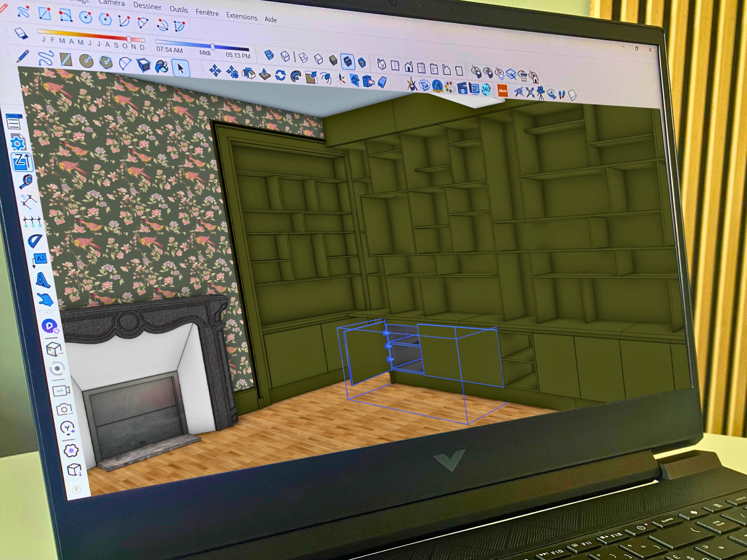This screenshot has height=560, width=747.
Task: Activate the Eraser tool
Action: (21, 33)
